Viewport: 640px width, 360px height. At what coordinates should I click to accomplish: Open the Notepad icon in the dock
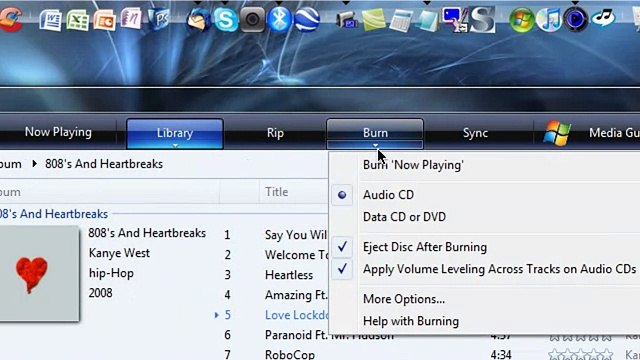pos(427,20)
